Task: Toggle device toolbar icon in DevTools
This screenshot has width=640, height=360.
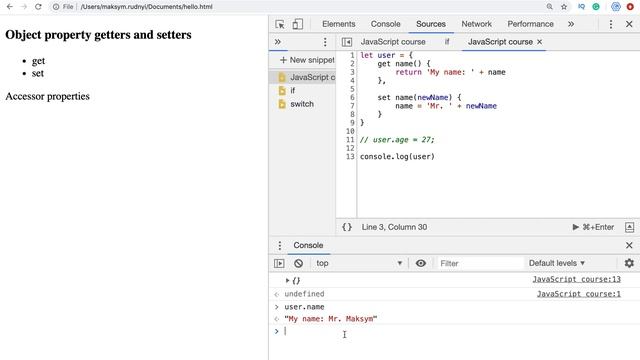Action: (298, 24)
